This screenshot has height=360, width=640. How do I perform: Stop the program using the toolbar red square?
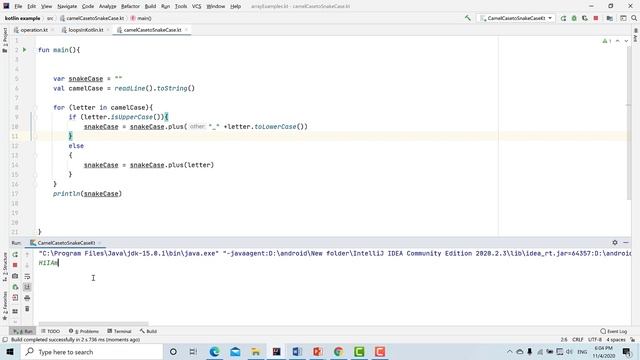coord(596,18)
